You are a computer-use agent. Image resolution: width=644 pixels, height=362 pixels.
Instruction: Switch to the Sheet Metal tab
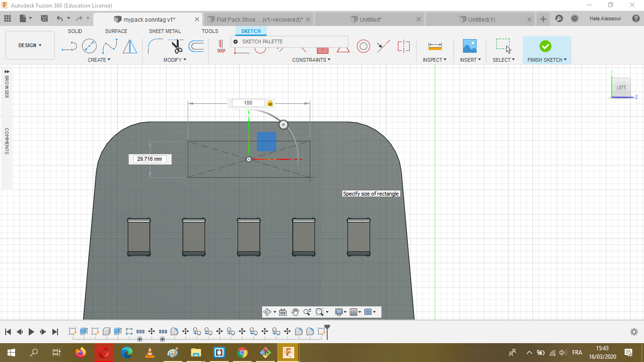click(x=165, y=31)
